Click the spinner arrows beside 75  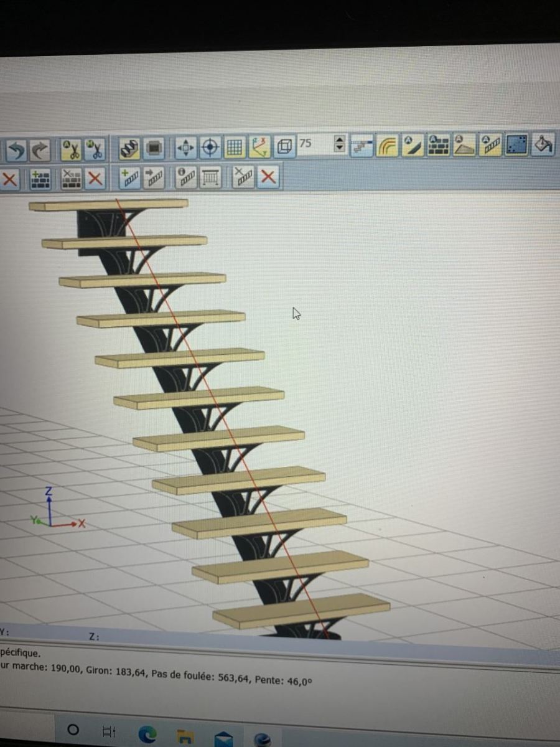pos(340,144)
